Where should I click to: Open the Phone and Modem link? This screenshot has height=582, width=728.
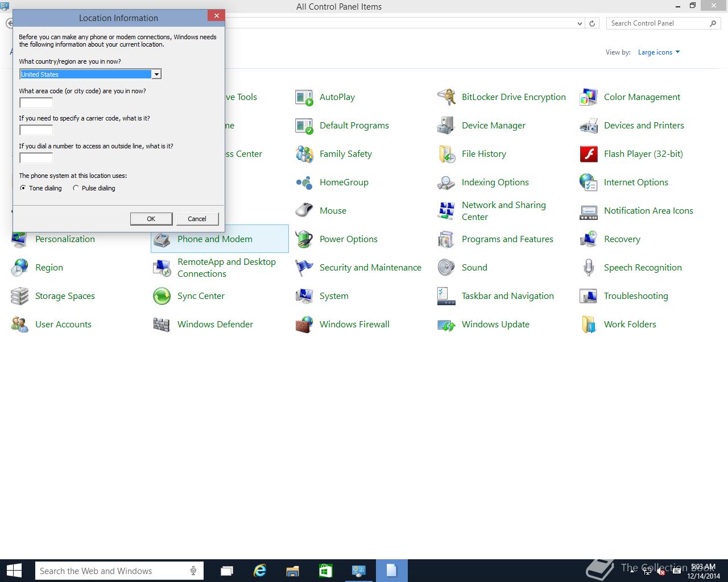[215, 239]
